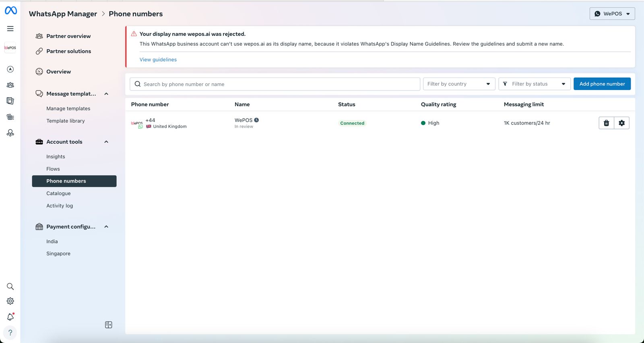Click the Message templates chat icon
Image resolution: width=644 pixels, height=343 pixels.
click(x=39, y=94)
